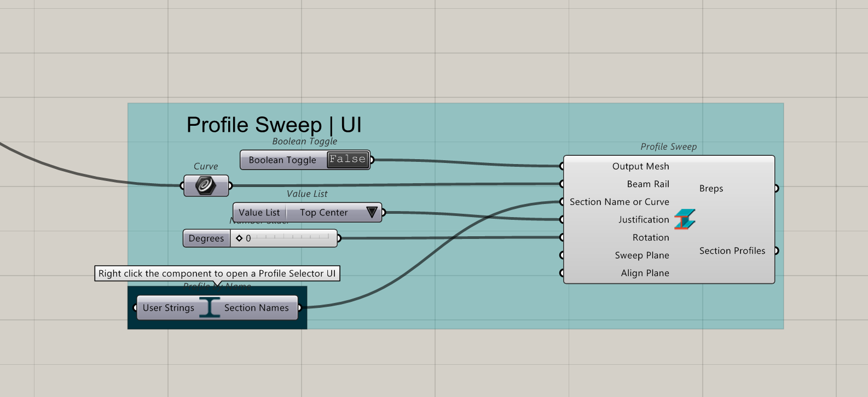Toggle the False value on Boolean Toggle
The width and height of the screenshot is (868, 397).
(x=348, y=160)
